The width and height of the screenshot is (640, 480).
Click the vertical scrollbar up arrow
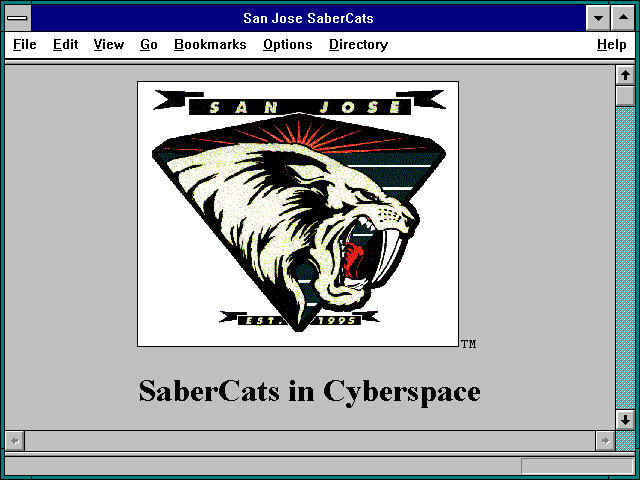coord(625,75)
